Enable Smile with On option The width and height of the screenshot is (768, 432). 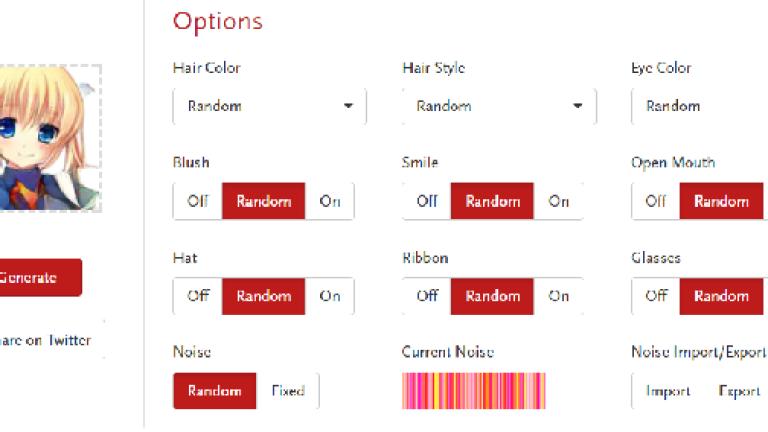tap(558, 201)
